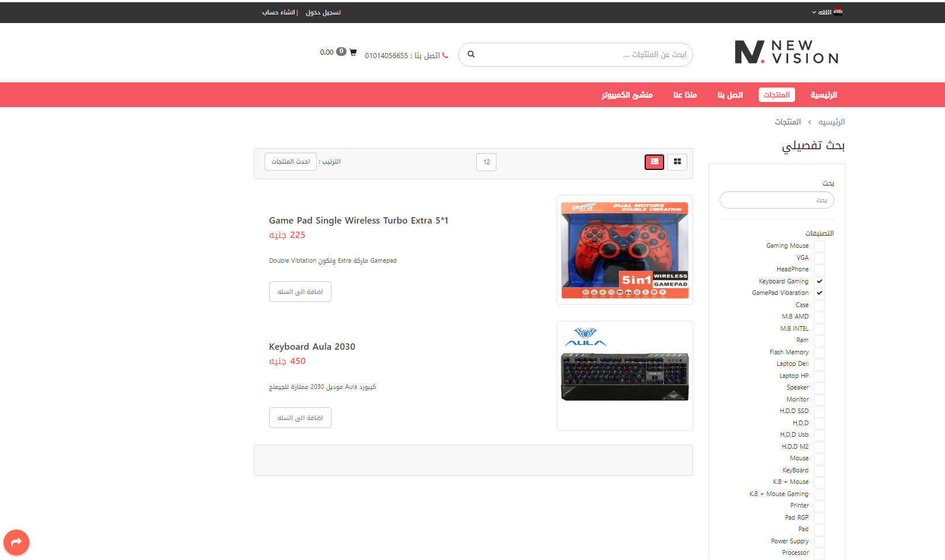Viewport: 945px width, 560px height.
Task: Check the Laptop Dell category
Action: point(819,364)
